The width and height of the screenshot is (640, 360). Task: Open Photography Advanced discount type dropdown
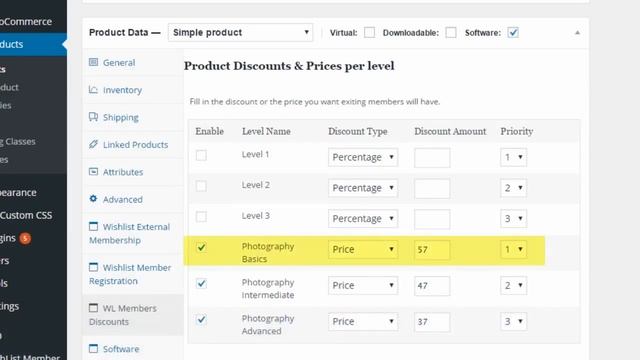click(x=363, y=321)
